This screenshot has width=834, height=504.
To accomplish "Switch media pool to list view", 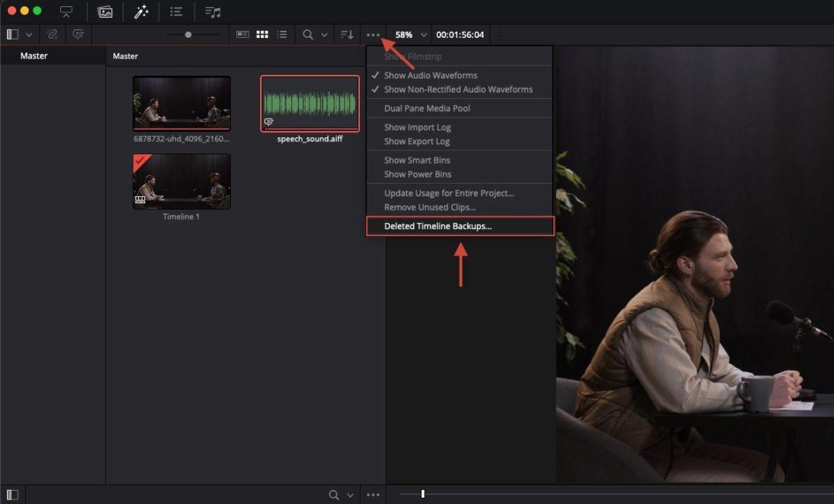I will click(x=282, y=34).
